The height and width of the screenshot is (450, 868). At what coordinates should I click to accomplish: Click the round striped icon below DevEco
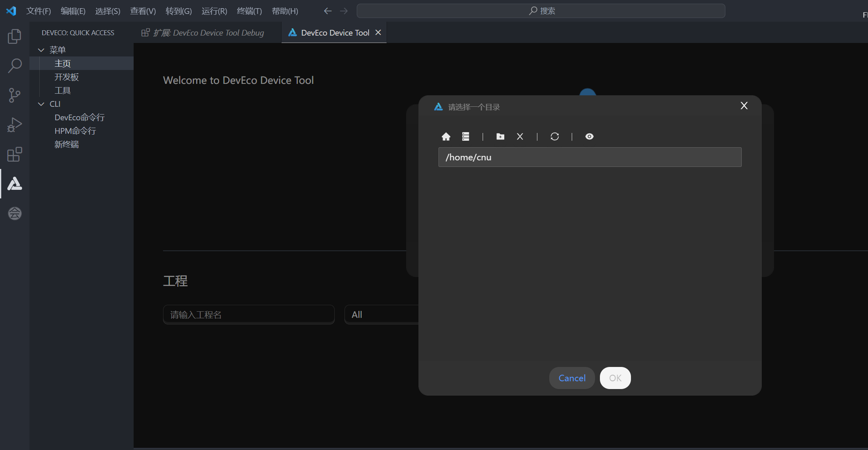click(15, 213)
